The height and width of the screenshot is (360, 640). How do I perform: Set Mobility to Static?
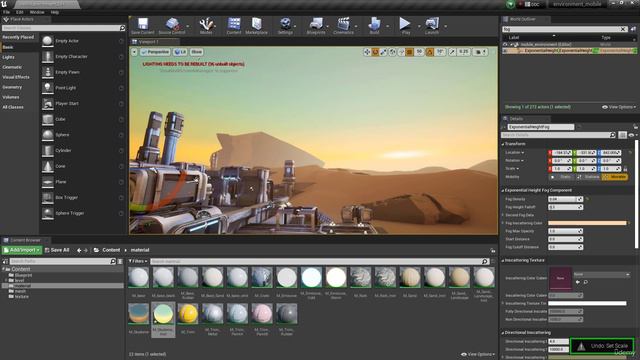(562, 177)
